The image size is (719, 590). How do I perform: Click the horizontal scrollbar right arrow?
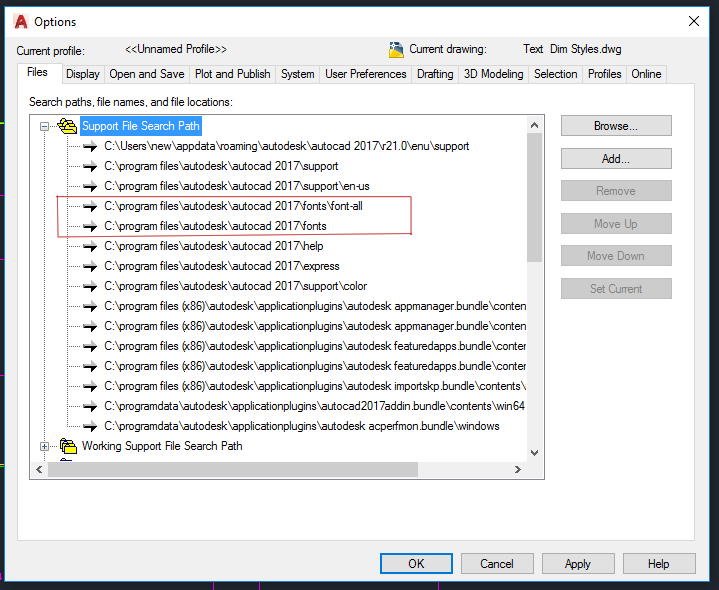(x=518, y=469)
